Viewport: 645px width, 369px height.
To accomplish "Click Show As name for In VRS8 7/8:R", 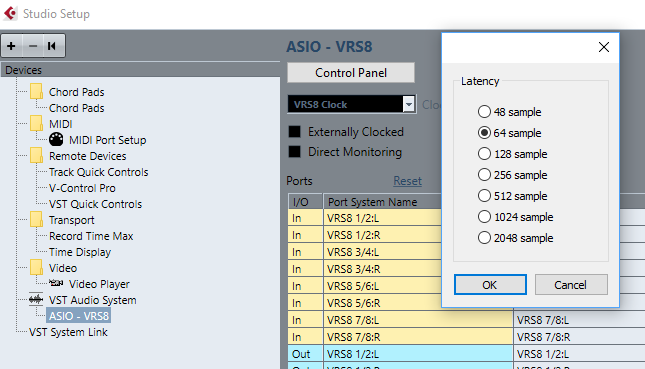I will point(579,337).
